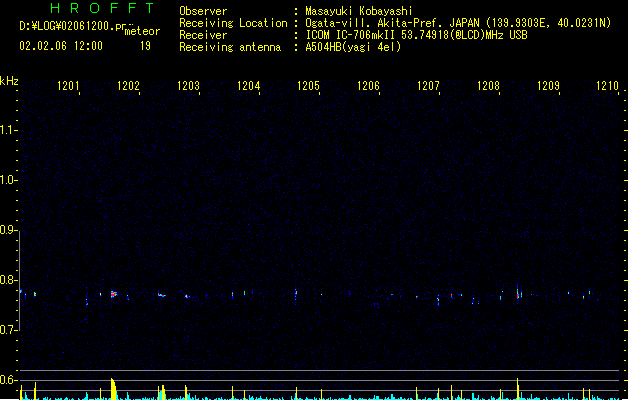
Task: Click time marker 1209
Action: (x=548, y=85)
